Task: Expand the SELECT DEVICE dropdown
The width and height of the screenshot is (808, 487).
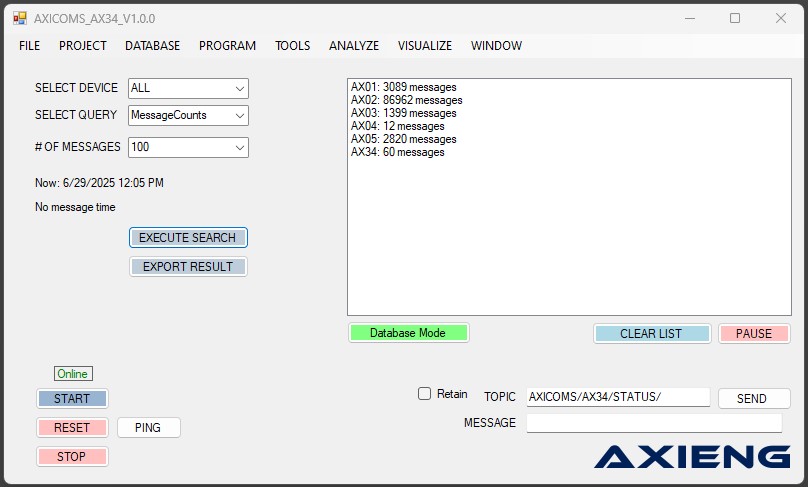Action: (188, 88)
